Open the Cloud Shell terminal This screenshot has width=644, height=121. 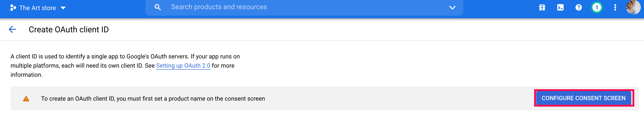click(x=560, y=8)
